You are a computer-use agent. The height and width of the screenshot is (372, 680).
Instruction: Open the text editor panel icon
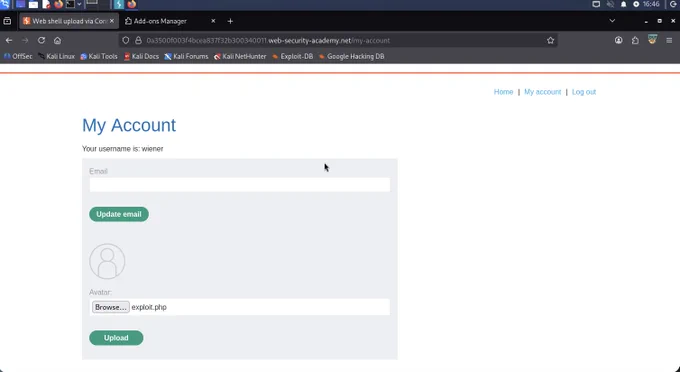click(x=46, y=4)
